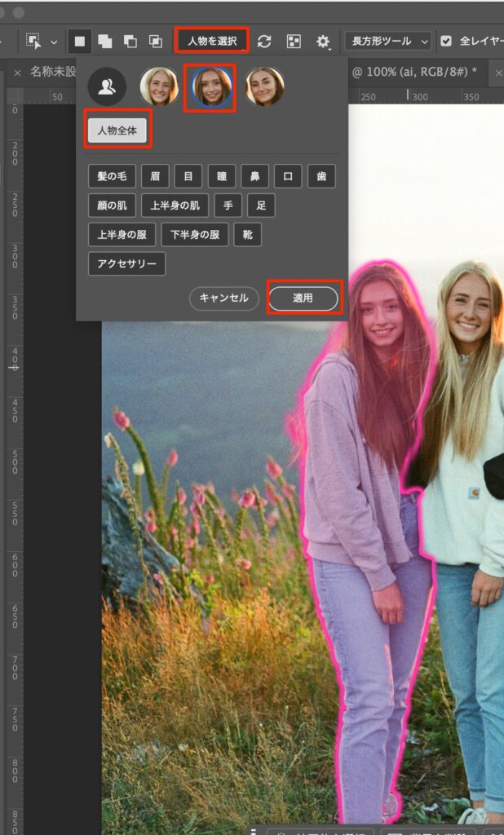
Task: Click the Intersect with Selection icon
Action: [155, 41]
